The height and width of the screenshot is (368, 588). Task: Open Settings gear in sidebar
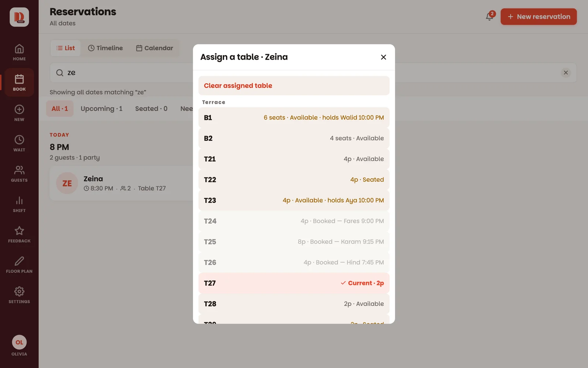point(19,296)
